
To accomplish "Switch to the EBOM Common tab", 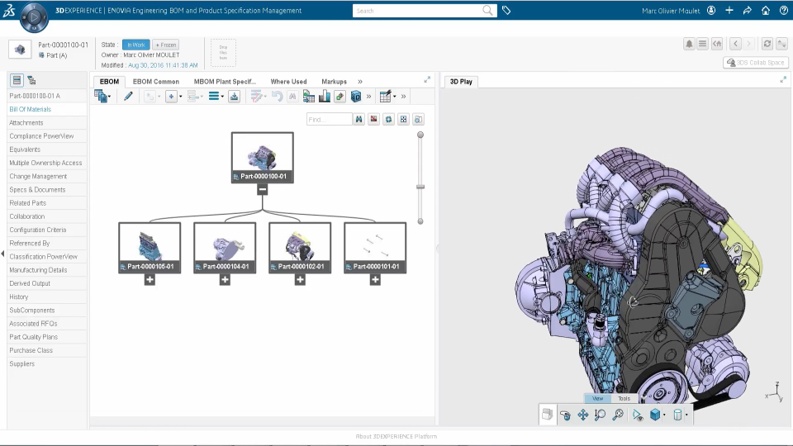I will pos(156,81).
